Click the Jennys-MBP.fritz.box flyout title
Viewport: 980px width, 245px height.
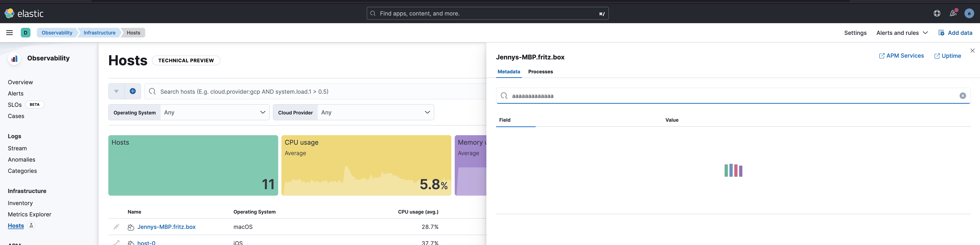530,57
